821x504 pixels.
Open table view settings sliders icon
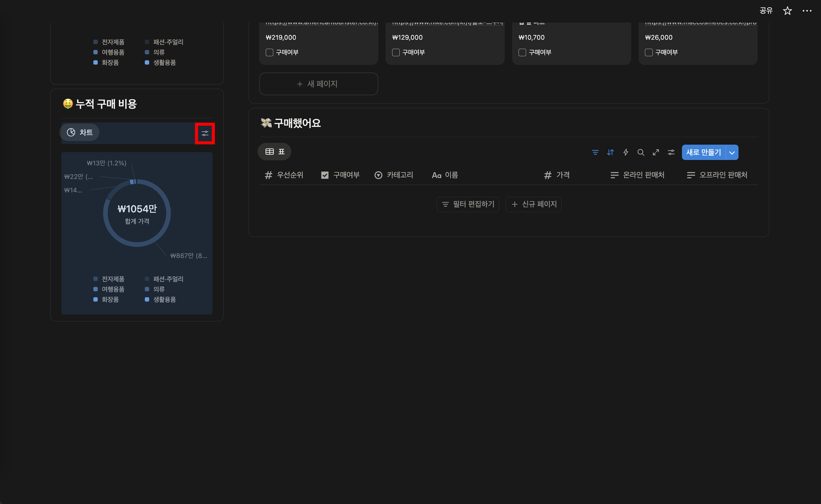coord(671,152)
